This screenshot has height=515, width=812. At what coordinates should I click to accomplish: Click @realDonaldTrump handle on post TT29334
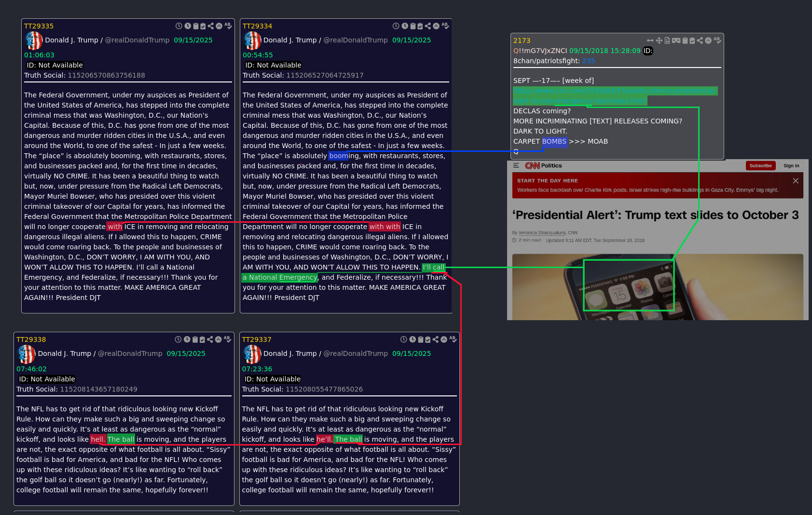click(x=356, y=40)
